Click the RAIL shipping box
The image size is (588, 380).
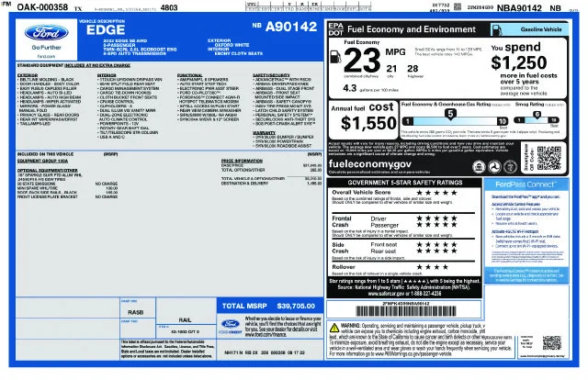tap(185, 319)
